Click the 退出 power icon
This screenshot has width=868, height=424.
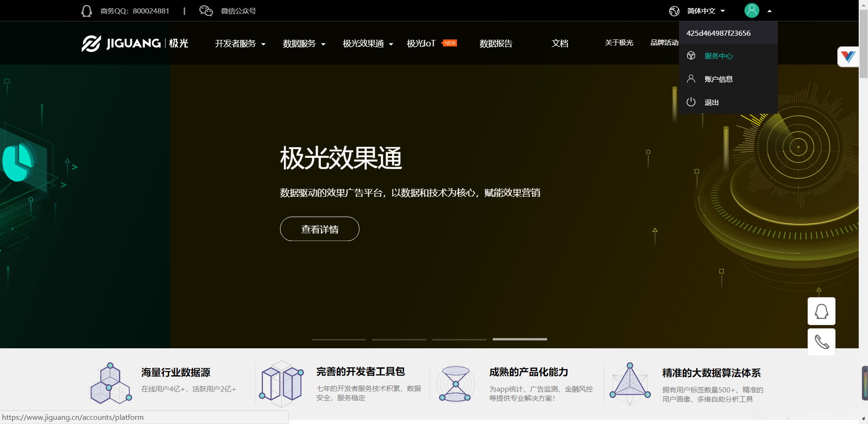pyautogui.click(x=691, y=102)
